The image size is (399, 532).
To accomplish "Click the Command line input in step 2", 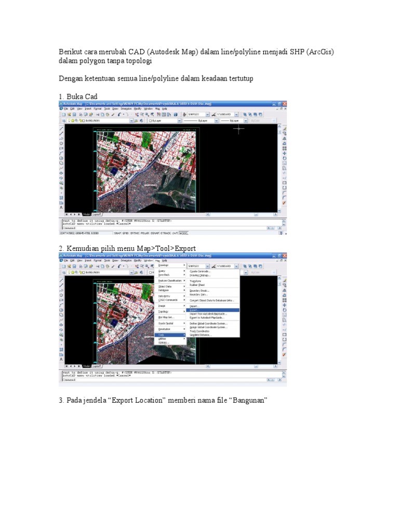I will [x=164, y=380].
